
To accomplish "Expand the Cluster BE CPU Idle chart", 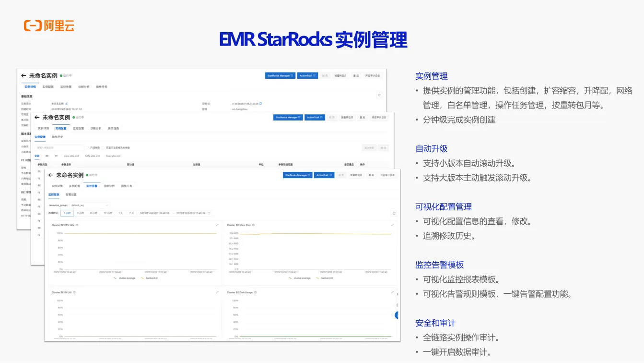I will 217,225.
